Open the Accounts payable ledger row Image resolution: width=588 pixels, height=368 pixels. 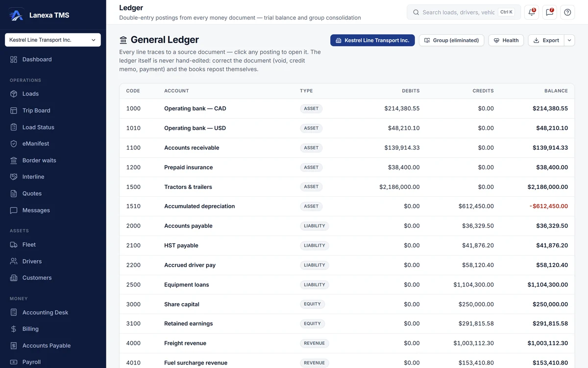click(x=347, y=226)
